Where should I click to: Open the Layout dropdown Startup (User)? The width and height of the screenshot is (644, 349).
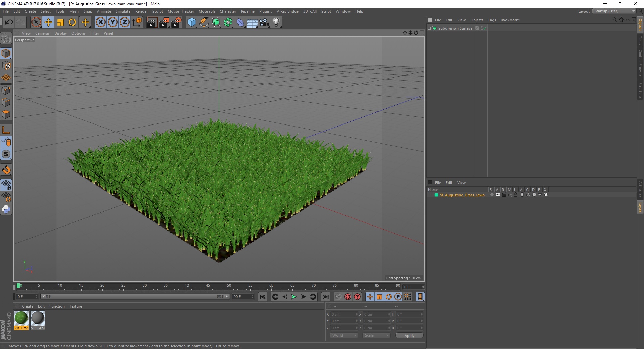click(x=614, y=11)
